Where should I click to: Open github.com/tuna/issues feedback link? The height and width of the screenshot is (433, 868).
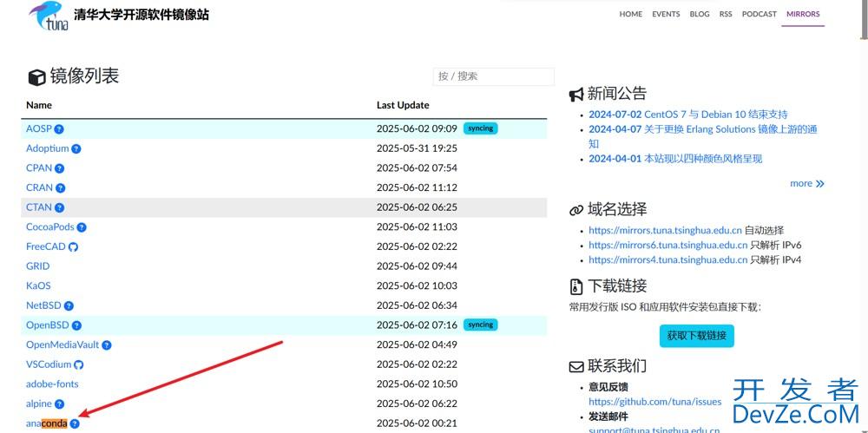(654, 402)
